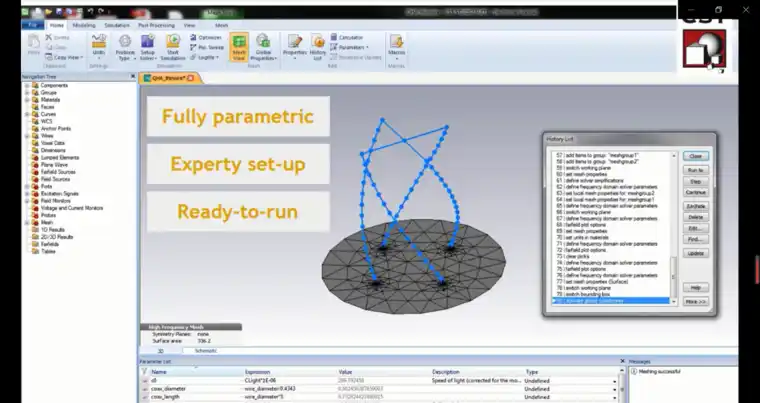
Task: Expand the Excitation Signals tree node
Action: pos(27,194)
